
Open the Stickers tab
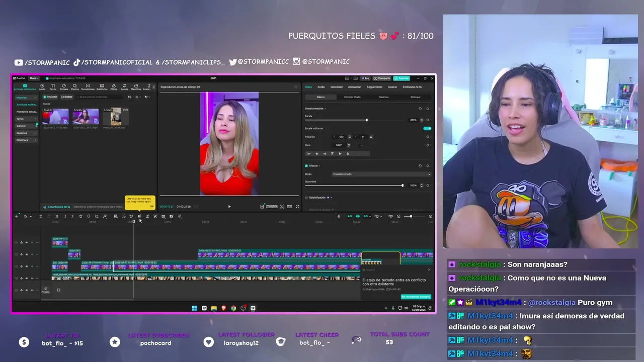click(x=64, y=87)
